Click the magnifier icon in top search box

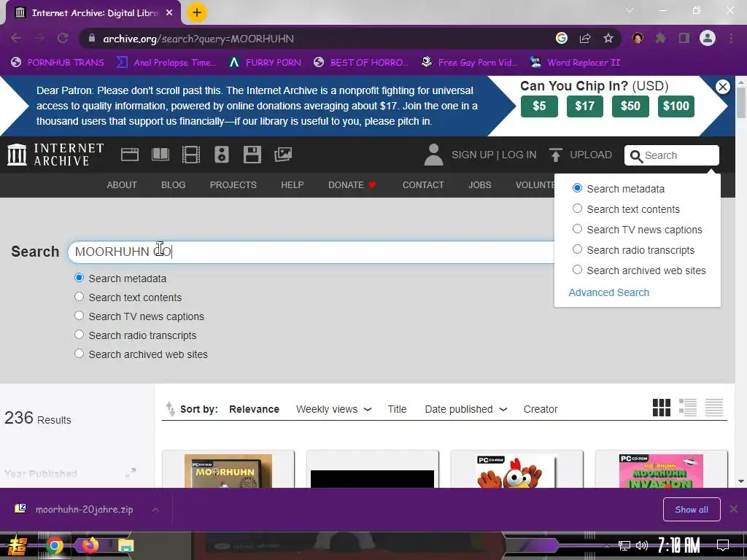pos(636,156)
